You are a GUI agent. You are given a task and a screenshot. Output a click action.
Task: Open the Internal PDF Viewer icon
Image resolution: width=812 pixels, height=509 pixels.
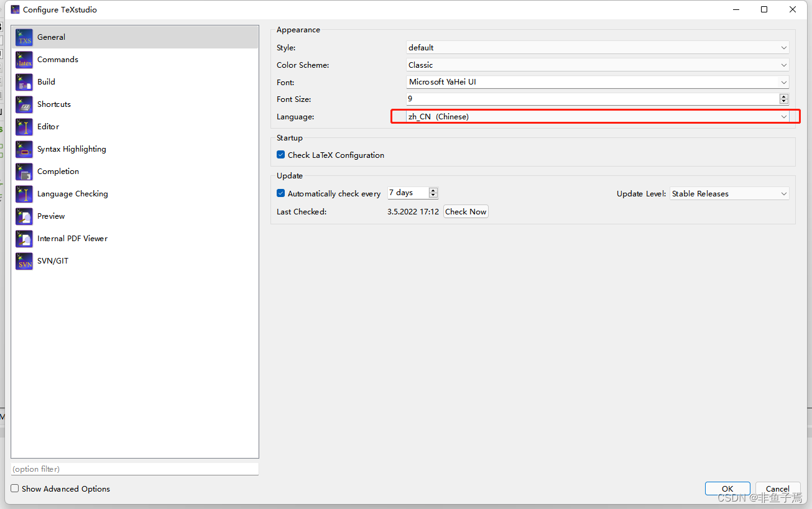point(24,239)
